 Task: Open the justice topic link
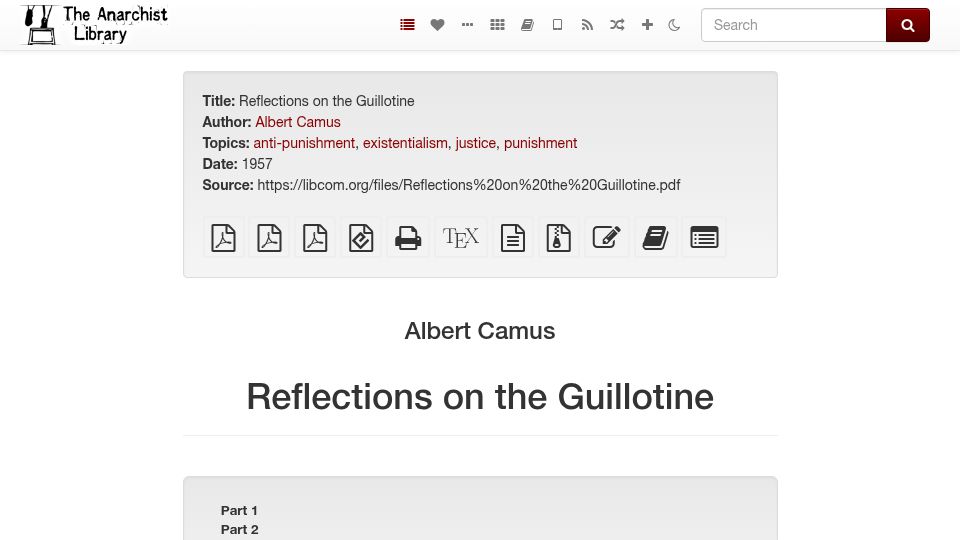point(476,143)
